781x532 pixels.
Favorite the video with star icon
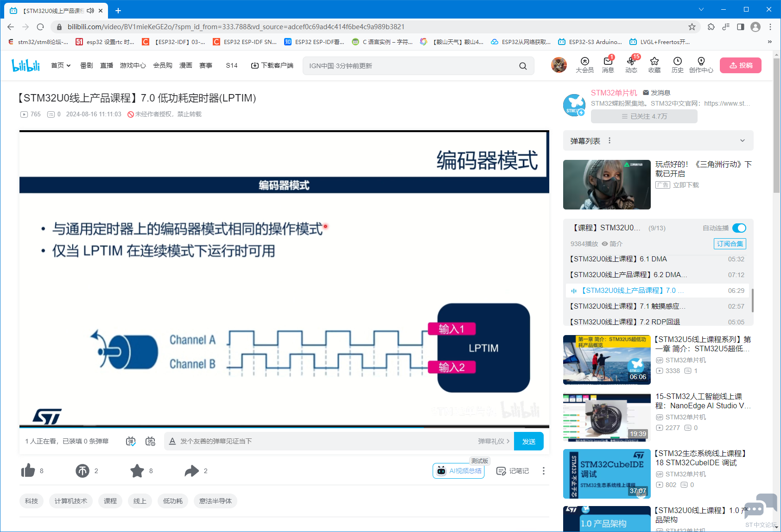tap(137, 471)
